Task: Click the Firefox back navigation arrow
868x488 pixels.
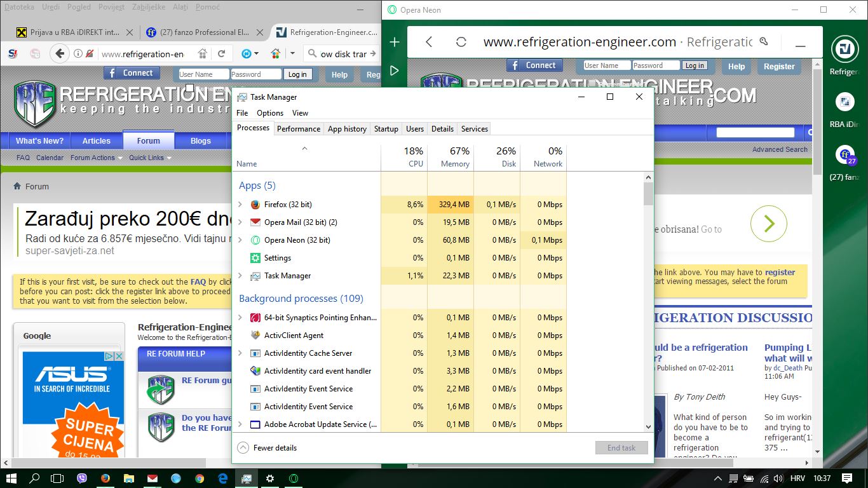Action: click(59, 54)
